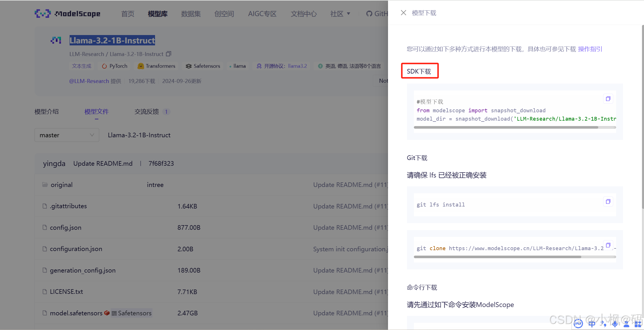Open the 操作指引 link
Image resolution: width=644 pixels, height=330 pixels.
[x=590, y=49]
